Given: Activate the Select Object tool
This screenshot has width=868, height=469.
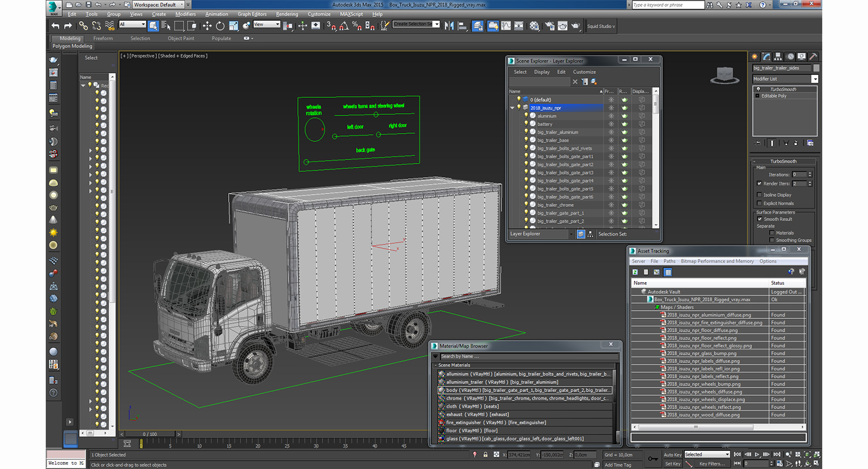Looking at the screenshot, I should 153,26.
